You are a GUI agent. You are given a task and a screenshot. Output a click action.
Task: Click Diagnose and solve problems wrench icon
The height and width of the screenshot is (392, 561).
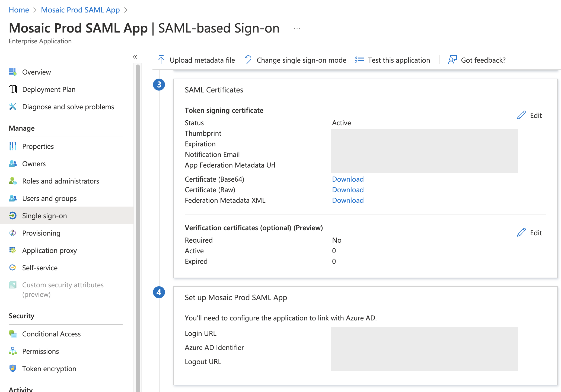(x=12, y=107)
